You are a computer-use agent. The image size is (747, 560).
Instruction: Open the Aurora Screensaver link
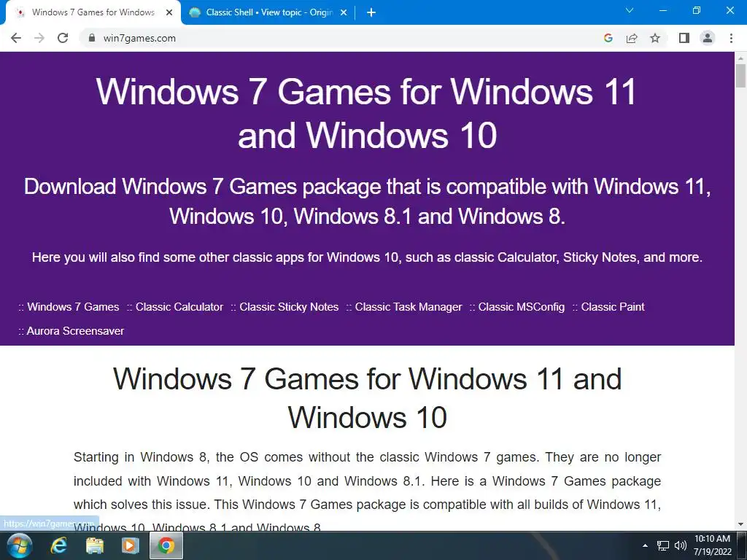coord(75,330)
